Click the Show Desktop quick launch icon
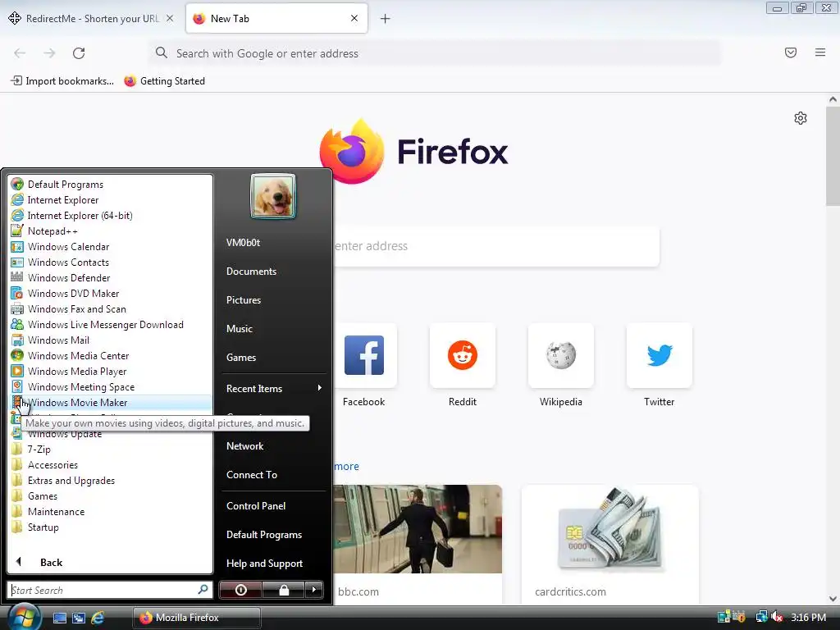This screenshot has height=630, width=840. point(59,618)
